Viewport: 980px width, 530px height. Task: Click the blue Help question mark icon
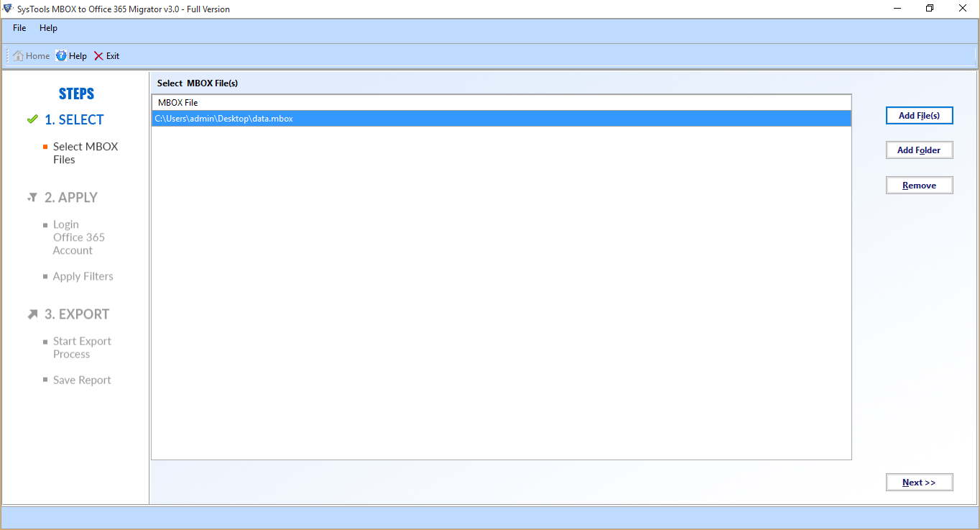click(61, 56)
